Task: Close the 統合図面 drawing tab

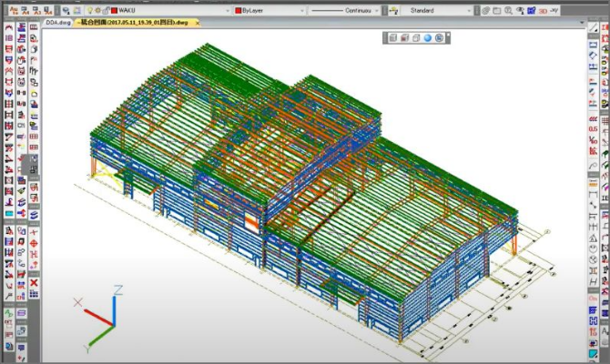Action: pos(198,23)
